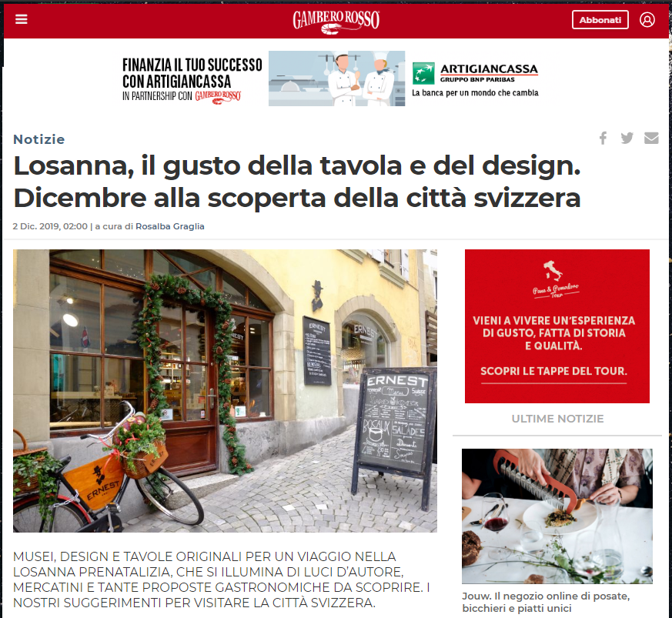Open the Notizie category link
Screen dimensions: 672x618
[x=39, y=139]
